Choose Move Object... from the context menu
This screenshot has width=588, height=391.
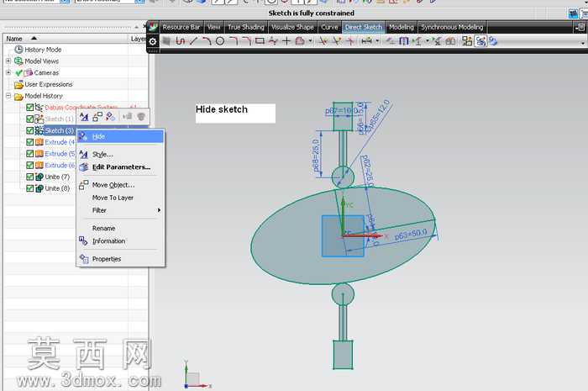point(120,185)
